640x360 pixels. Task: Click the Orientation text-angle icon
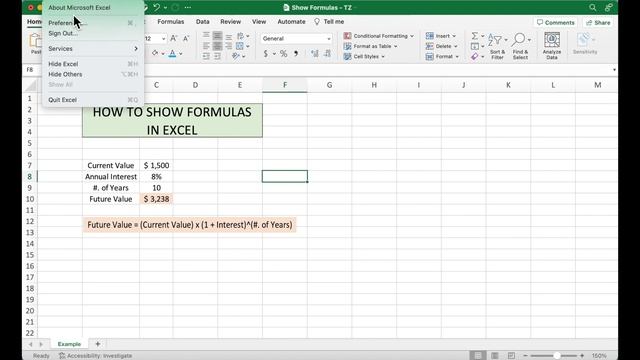236,56
